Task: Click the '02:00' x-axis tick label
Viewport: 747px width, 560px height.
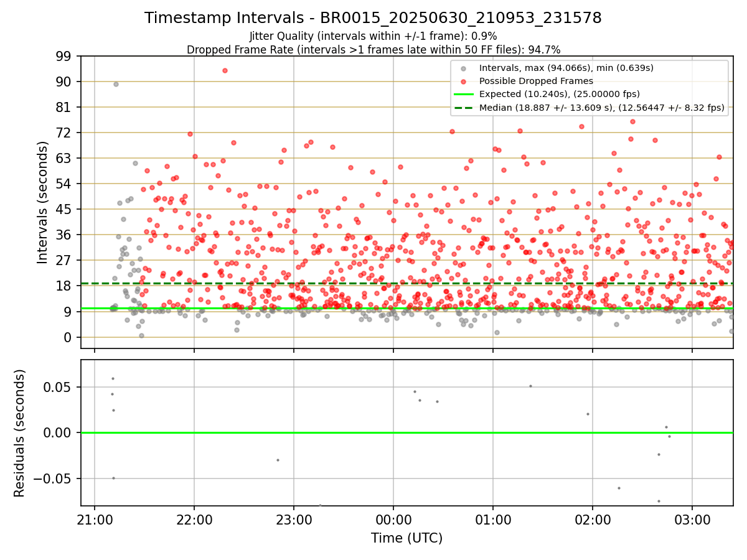Action: (x=593, y=519)
